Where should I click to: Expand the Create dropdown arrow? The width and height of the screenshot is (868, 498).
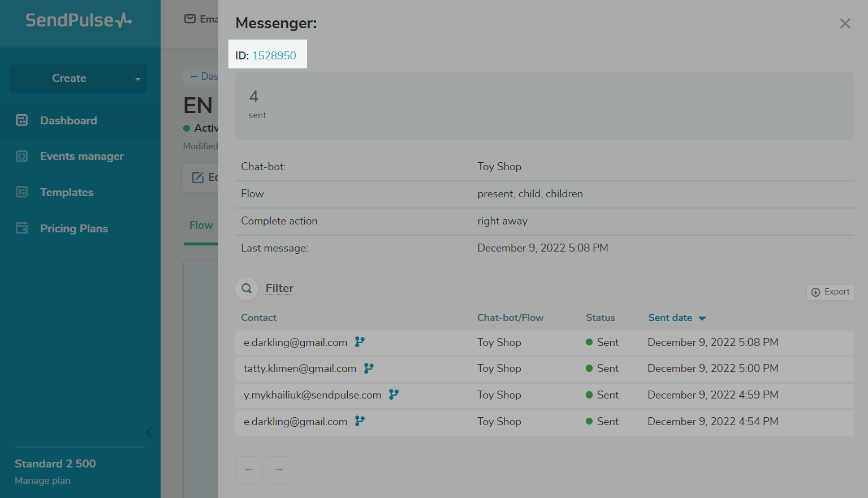(x=138, y=79)
